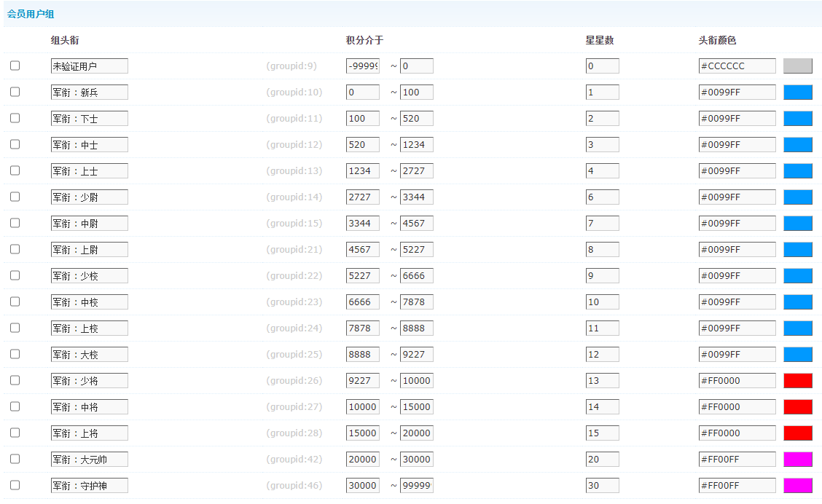Click the #CCCCCC color code field
Image resolution: width=822 pixels, height=504 pixels.
point(737,66)
